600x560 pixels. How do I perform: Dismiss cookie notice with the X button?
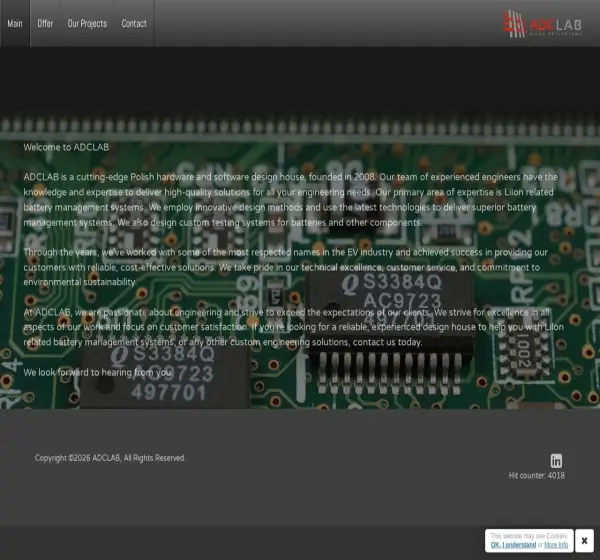click(x=584, y=540)
